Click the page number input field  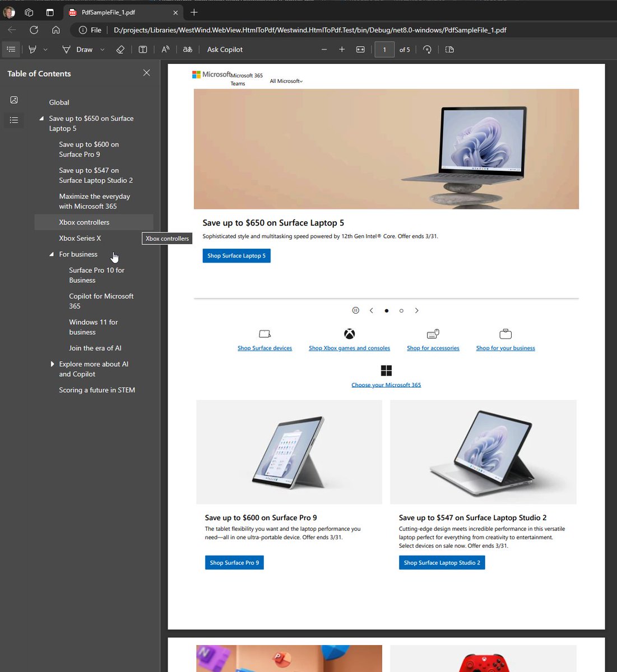pyautogui.click(x=384, y=49)
